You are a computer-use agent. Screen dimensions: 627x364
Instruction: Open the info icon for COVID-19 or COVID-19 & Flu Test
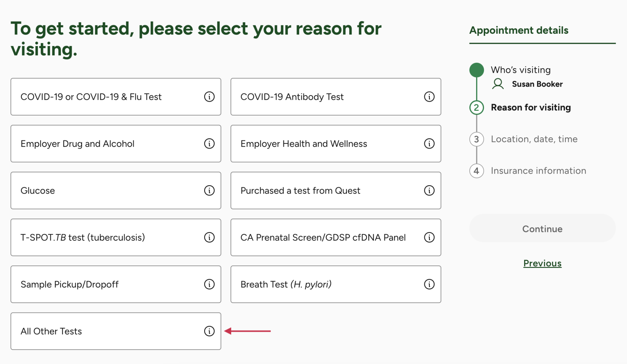click(x=209, y=97)
